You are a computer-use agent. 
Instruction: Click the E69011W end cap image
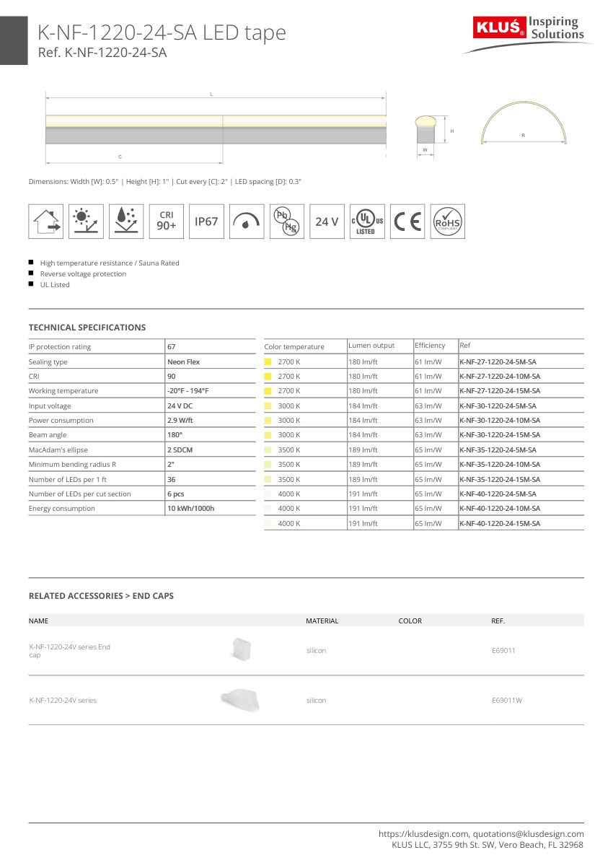pos(239,699)
